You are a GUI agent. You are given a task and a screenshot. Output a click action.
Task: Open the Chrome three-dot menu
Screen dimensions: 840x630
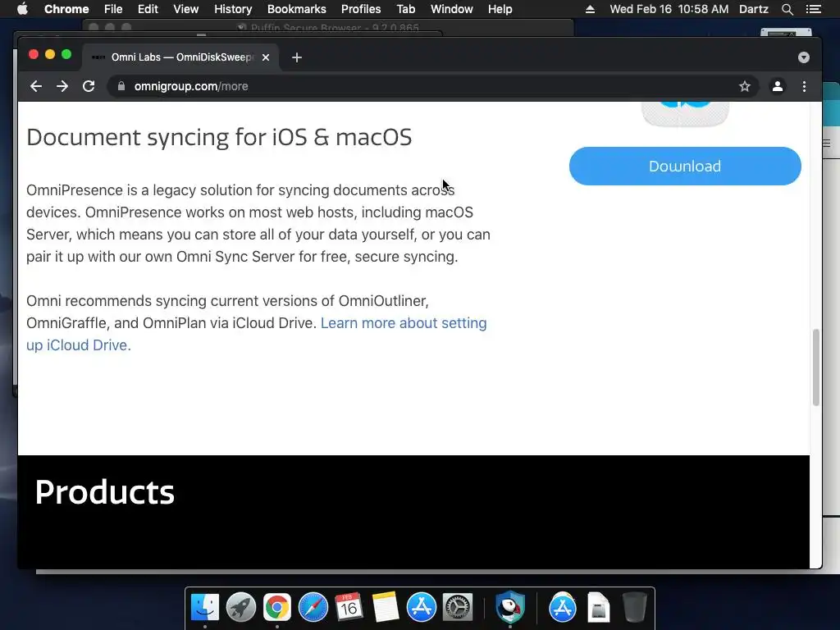pyautogui.click(x=804, y=86)
